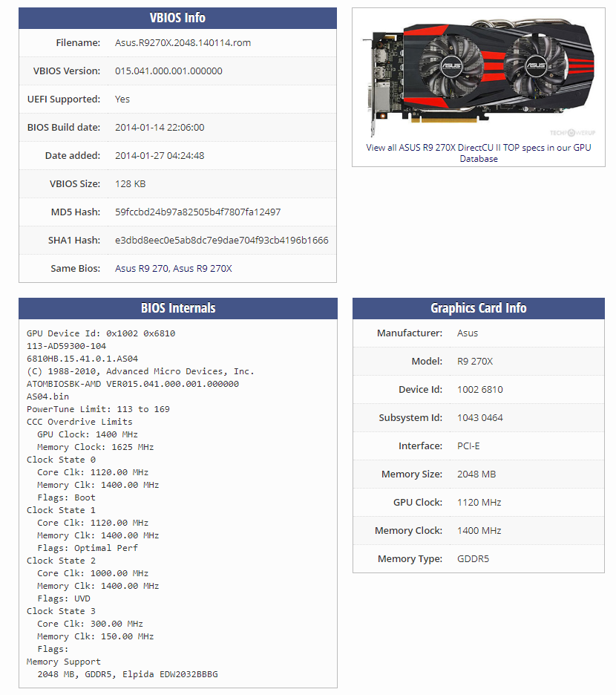Image resolution: width=616 pixels, height=695 pixels.
Task: Click the 'Date added:' label
Action: 73,156
